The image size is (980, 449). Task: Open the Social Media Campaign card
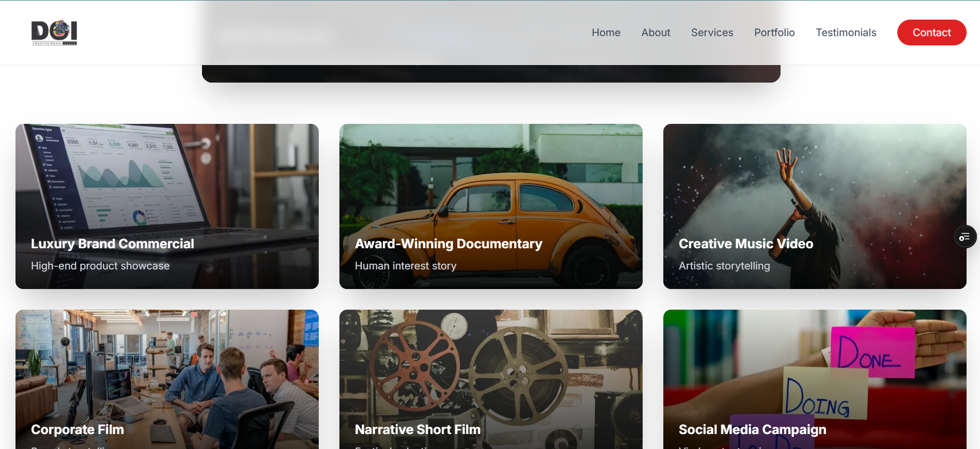tap(815, 372)
